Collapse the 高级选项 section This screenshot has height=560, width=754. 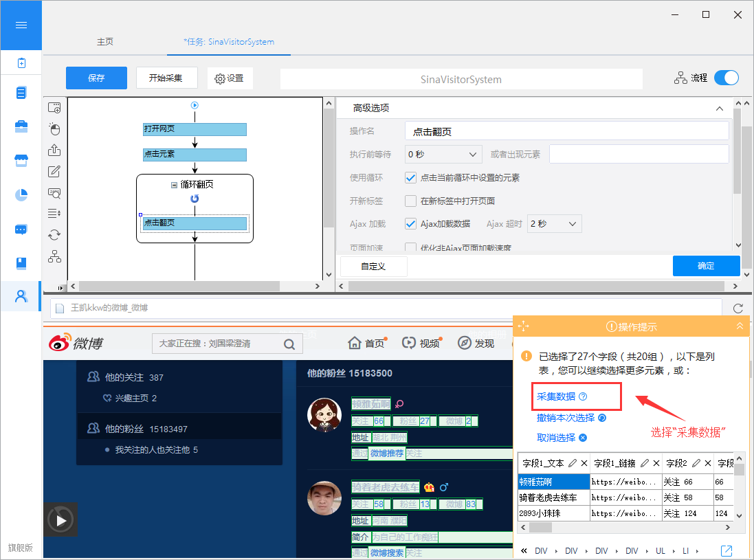[720, 109]
